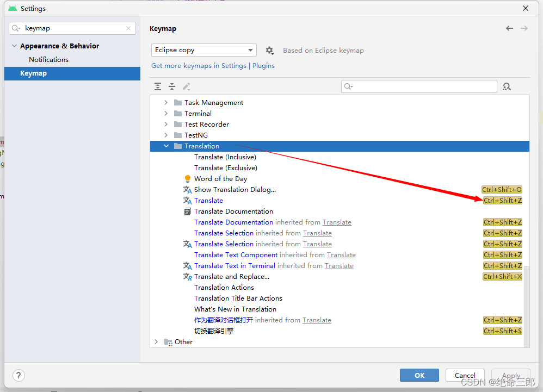Select the 切换翻译引擎 action row
543x392 pixels.
(214, 331)
